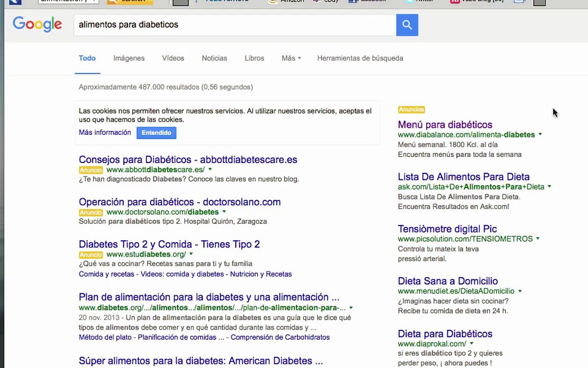Viewport: 588px width, 368px height.
Task: Expand arrow beside www.menudiet.es/DietaADomicilio
Action: pos(520,291)
